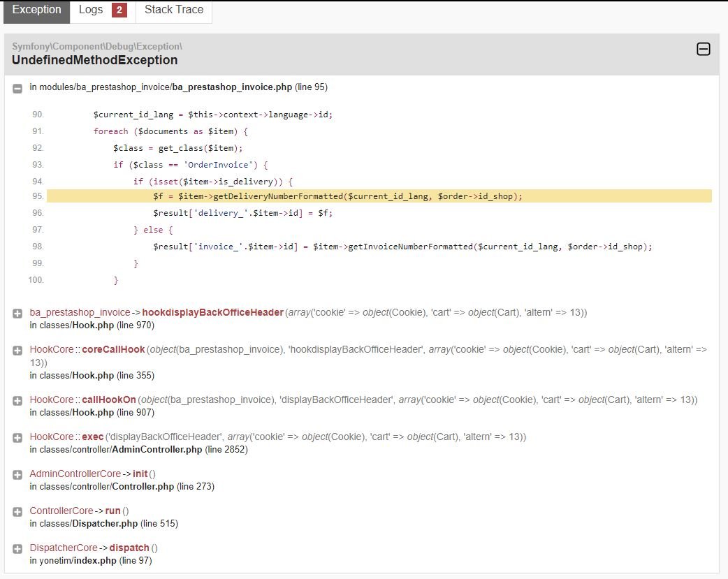Image resolution: width=728 pixels, height=579 pixels.
Task: Click the red Logs count badge 2
Action: coord(119,10)
